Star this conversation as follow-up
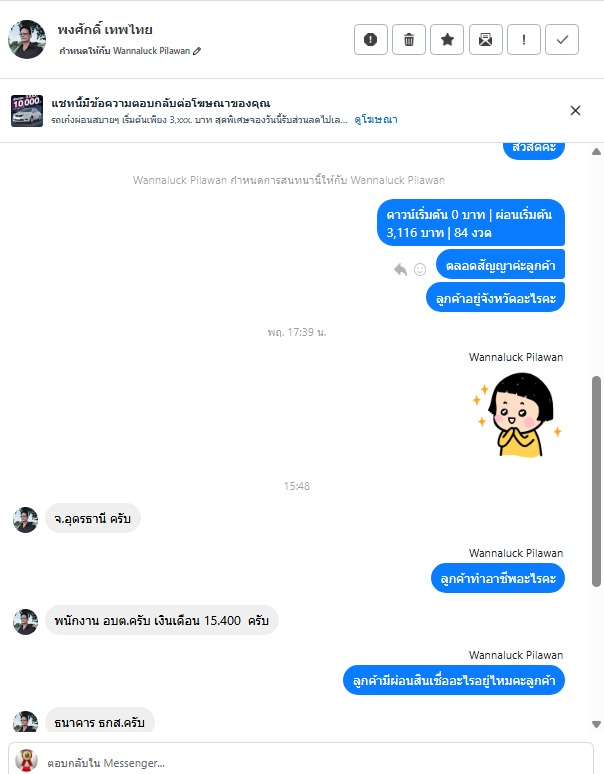Image resolution: width=604 pixels, height=774 pixels. click(447, 39)
